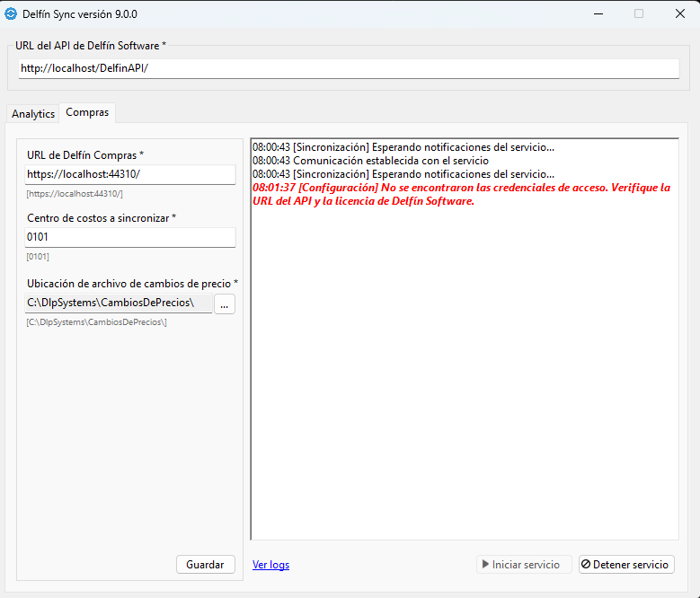Screen dimensions: 700x598
Task: Click the 'Centro de costos a sincronizar *' label
Action: (102, 218)
